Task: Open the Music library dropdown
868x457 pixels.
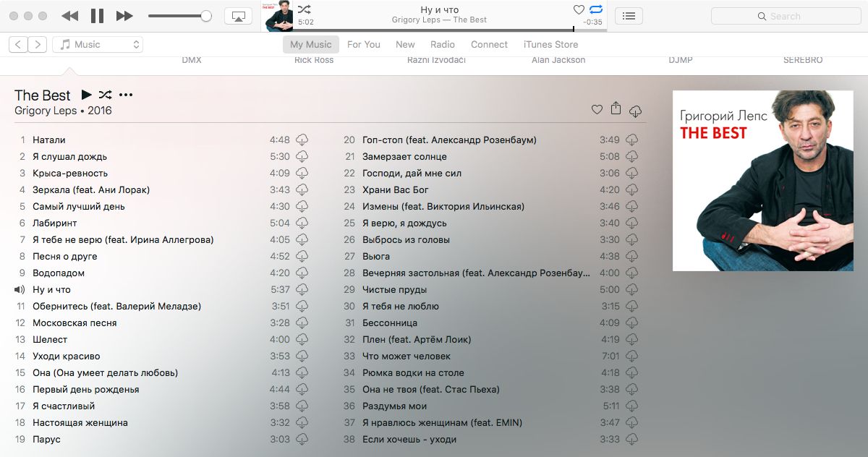Action: [x=98, y=45]
